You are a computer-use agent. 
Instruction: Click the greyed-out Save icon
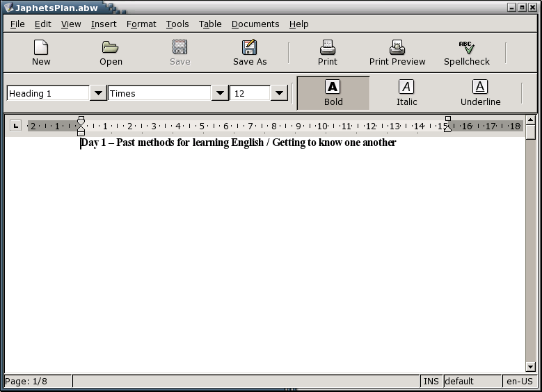(180, 47)
